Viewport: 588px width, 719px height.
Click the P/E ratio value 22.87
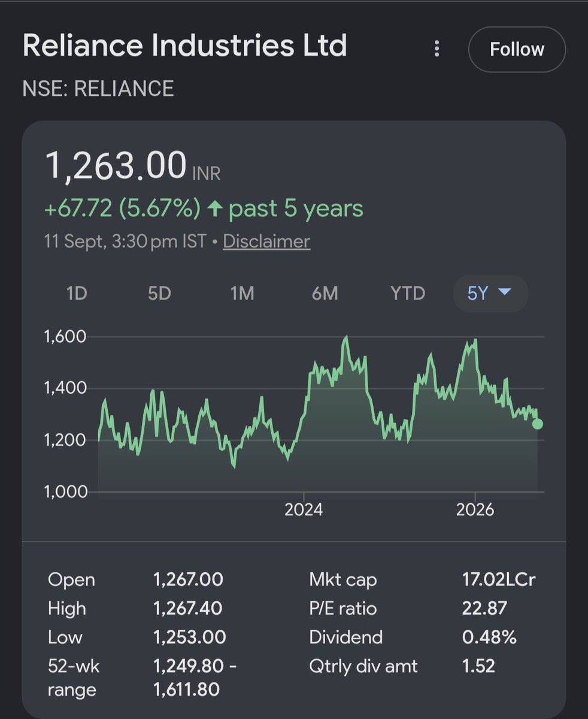click(x=484, y=608)
